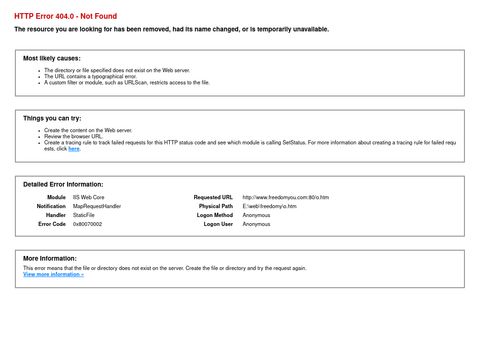Click the 'here' tracing rule link
Screen dimensions: 480x360
click(74, 149)
